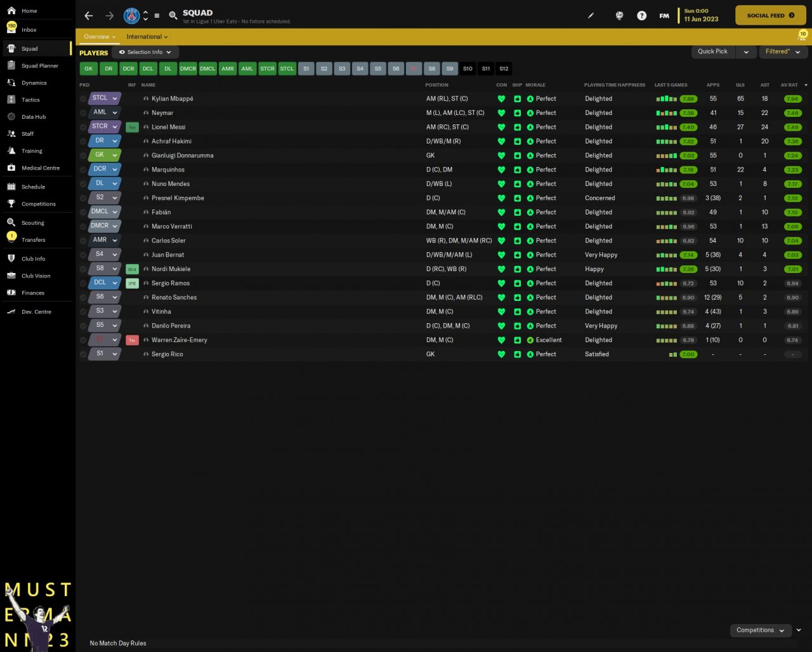Open the Medical Centre icon
Image resolution: width=812 pixels, height=652 pixels.
(x=11, y=168)
